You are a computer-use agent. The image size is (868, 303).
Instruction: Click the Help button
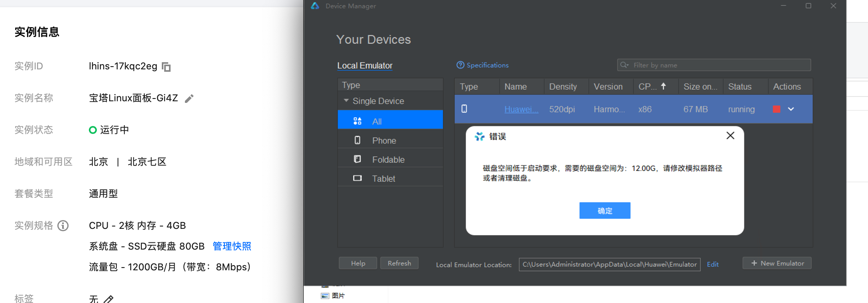pos(358,263)
